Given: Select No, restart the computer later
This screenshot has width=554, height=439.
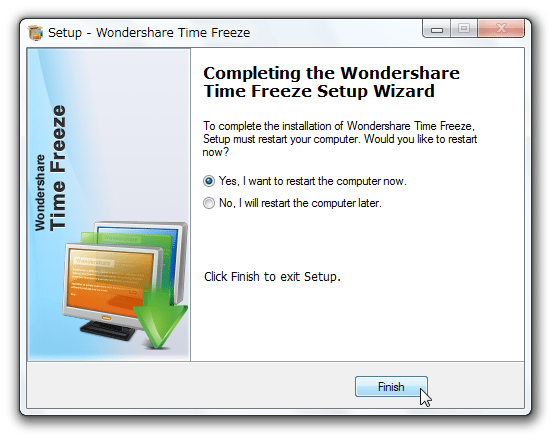Looking at the screenshot, I should click(209, 203).
